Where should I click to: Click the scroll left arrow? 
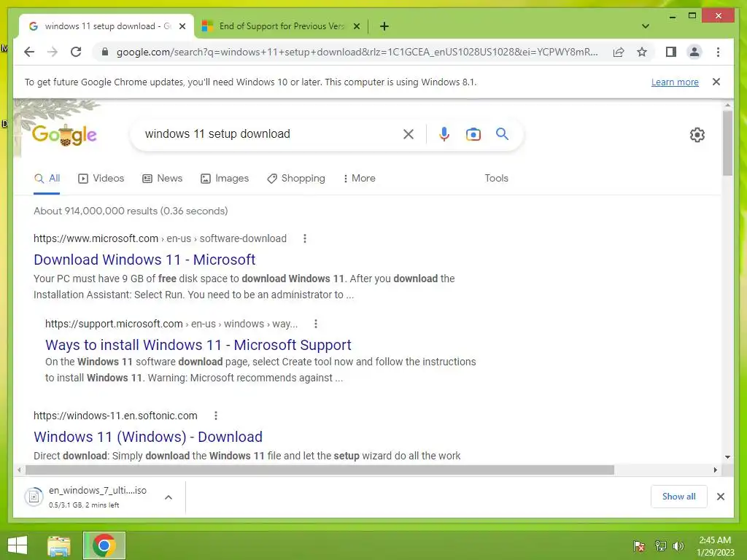tap(18, 470)
